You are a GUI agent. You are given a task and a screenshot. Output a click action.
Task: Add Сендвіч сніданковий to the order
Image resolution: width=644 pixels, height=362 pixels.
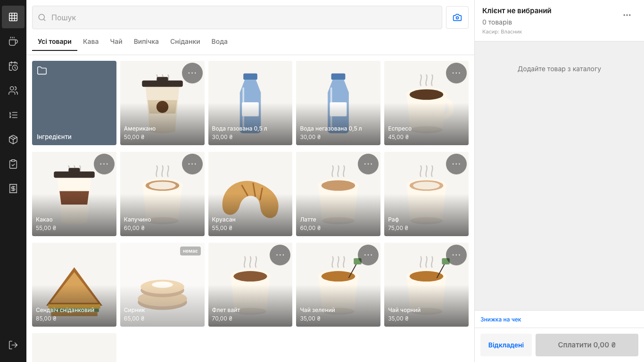click(x=74, y=285)
